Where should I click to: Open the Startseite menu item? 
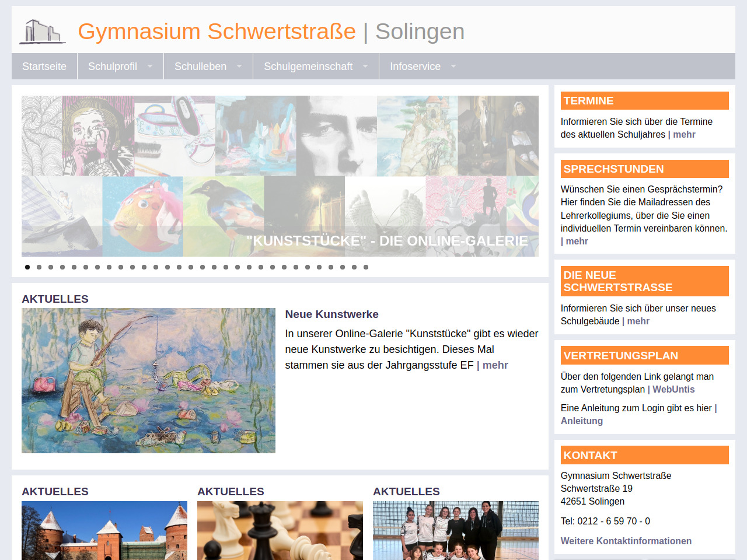(44, 66)
